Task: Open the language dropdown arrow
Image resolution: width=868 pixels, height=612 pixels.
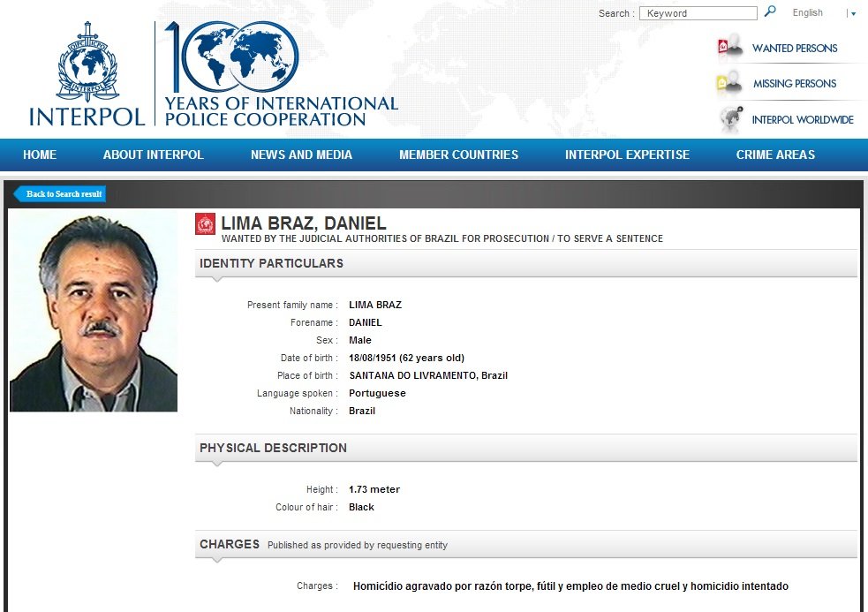Action: tap(853, 14)
